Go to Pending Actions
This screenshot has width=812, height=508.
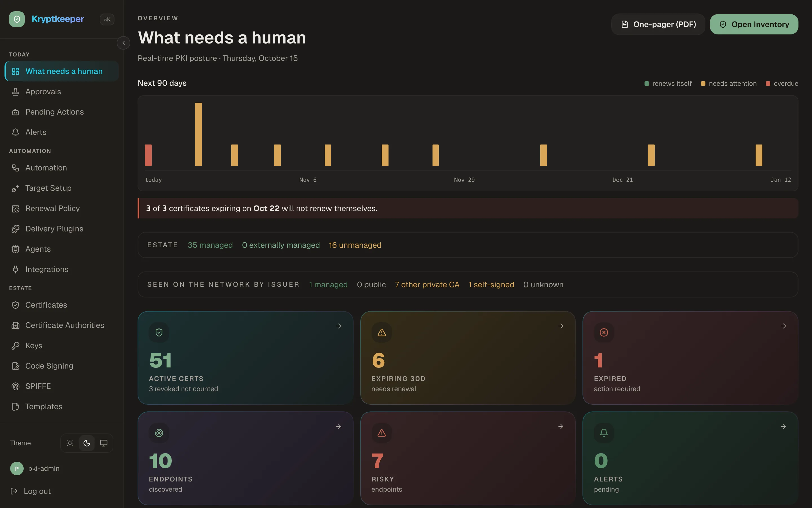pos(62,112)
